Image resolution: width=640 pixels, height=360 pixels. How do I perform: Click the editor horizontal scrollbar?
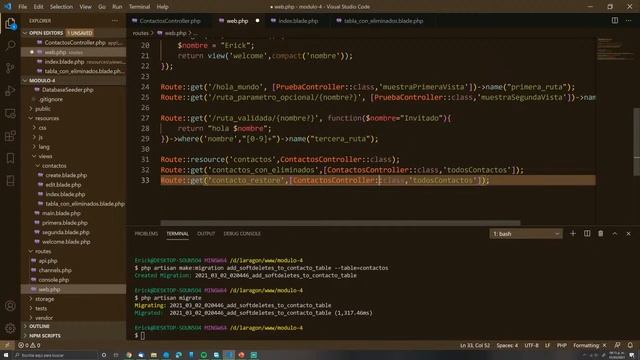[340, 223]
